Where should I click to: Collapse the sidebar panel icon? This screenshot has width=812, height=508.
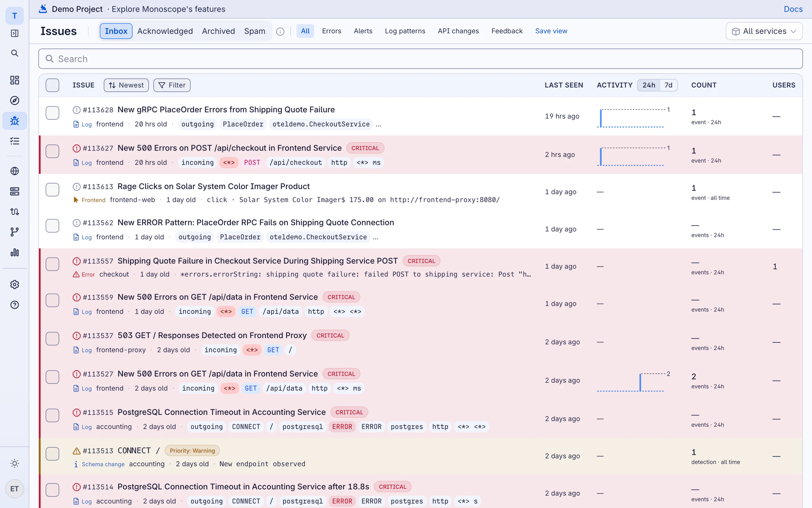coord(14,33)
